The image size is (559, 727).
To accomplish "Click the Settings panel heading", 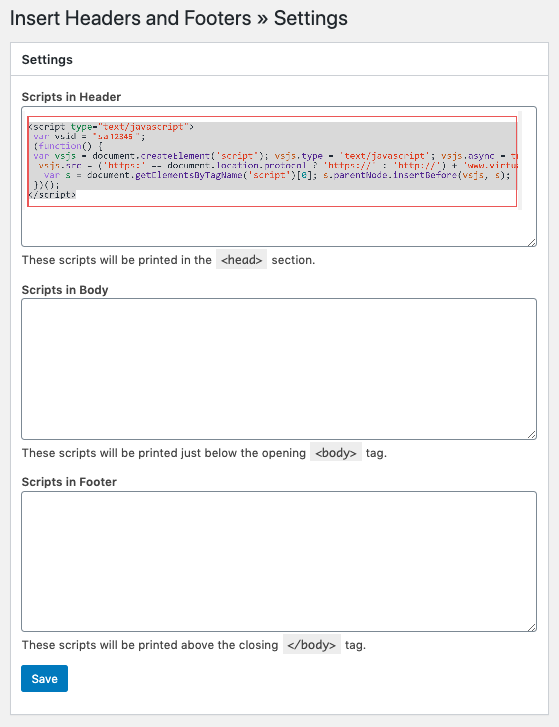I will (x=47, y=59).
